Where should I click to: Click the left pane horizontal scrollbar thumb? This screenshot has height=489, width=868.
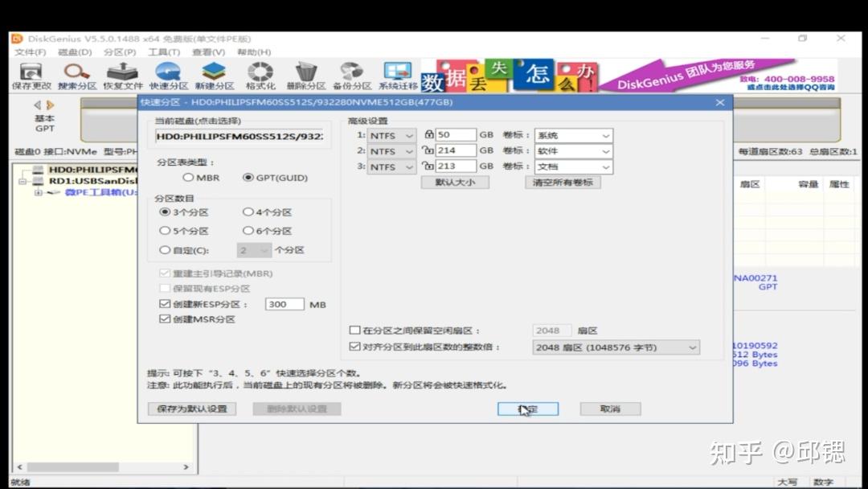pos(72,466)
